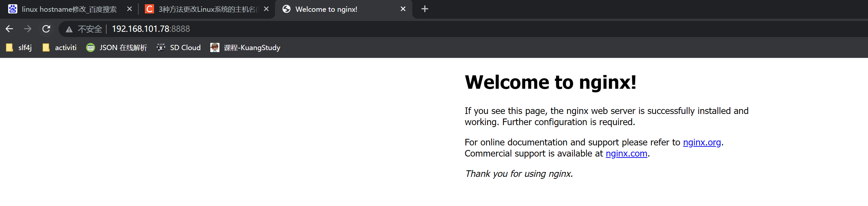This screenshot has height=206, width=868.
Task: Click the red C favicon on the second tab
Action: [149, 9]
